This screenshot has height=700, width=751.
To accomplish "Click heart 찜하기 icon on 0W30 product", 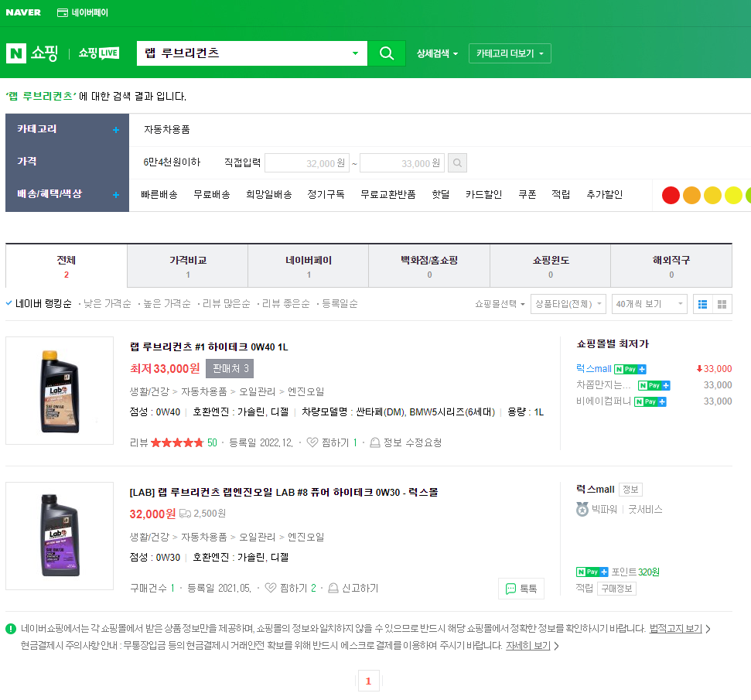I will point(271,587).
